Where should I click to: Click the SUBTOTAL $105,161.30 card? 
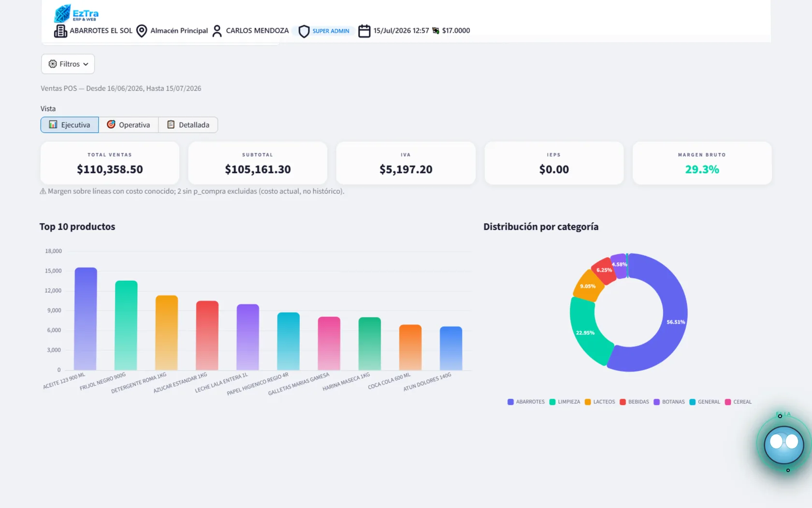(x=258, y=163)
